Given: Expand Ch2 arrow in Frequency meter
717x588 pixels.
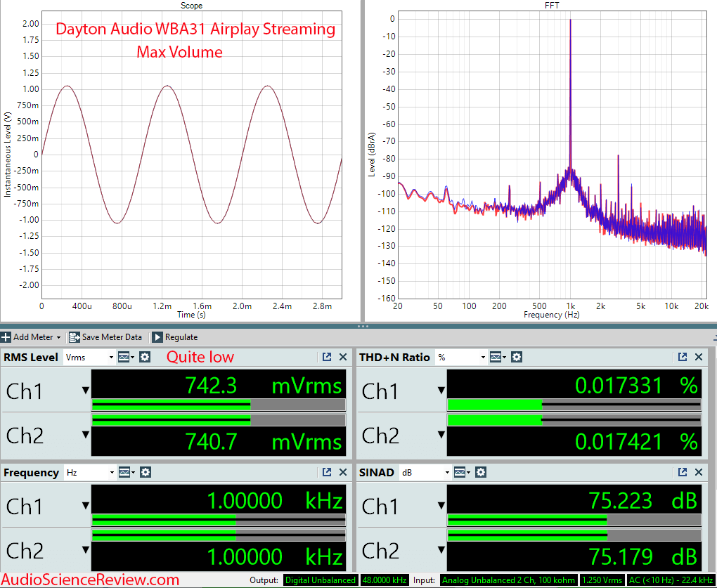Looking at the screenshot, I should click(86, 549).
